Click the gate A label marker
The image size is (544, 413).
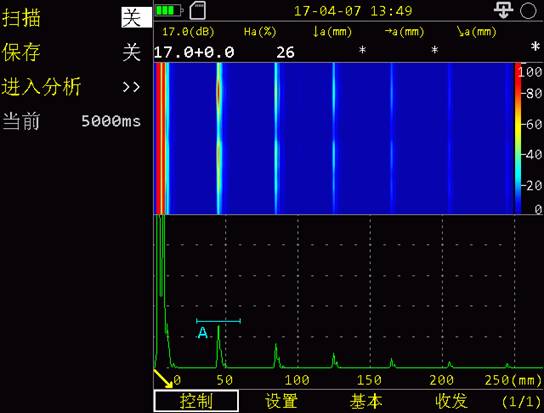tap(203, 333)
